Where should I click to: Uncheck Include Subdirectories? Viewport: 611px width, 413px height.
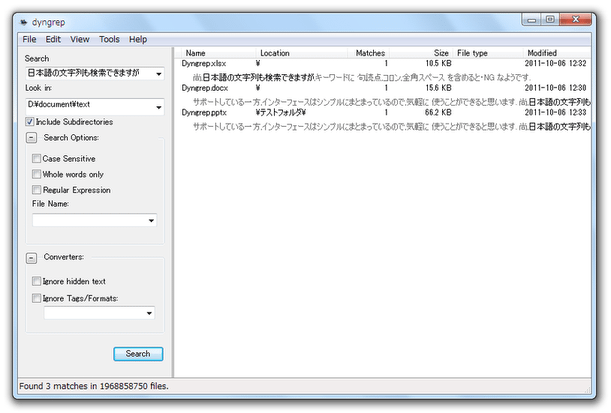[x=30, y=122]
